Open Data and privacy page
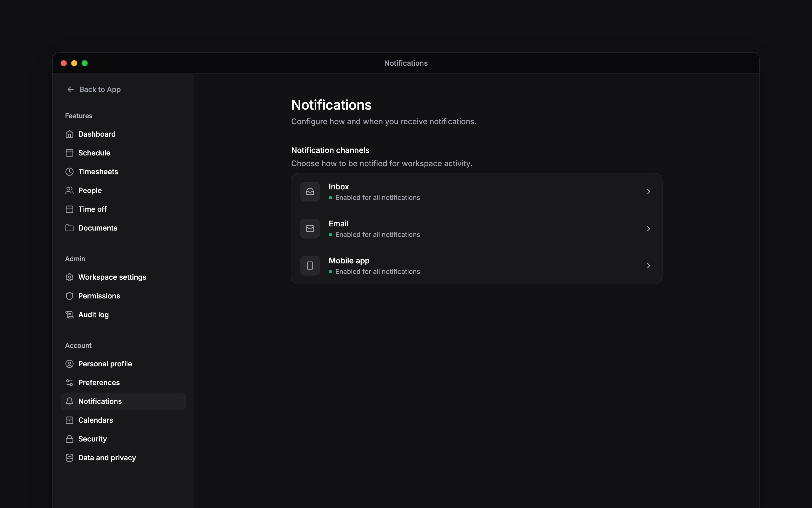Screen dimensions: 812x508 123,458
